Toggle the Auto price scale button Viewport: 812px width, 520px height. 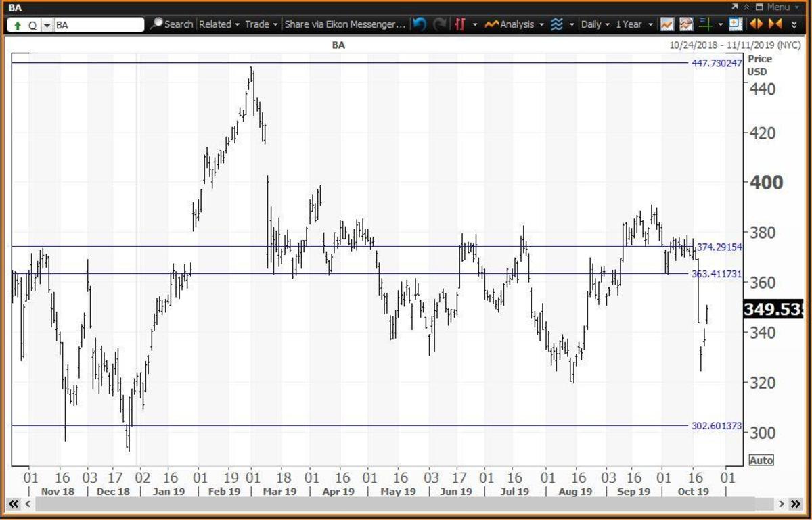761,460
